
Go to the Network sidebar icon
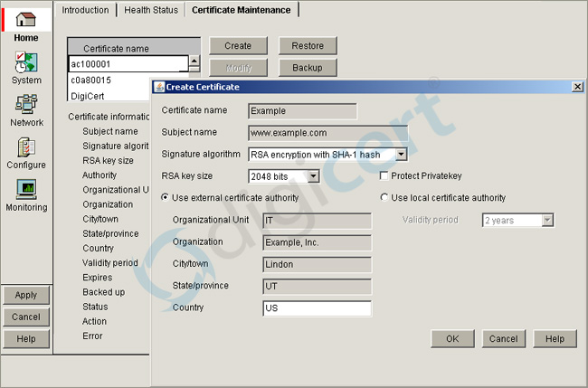click(26, 106)
